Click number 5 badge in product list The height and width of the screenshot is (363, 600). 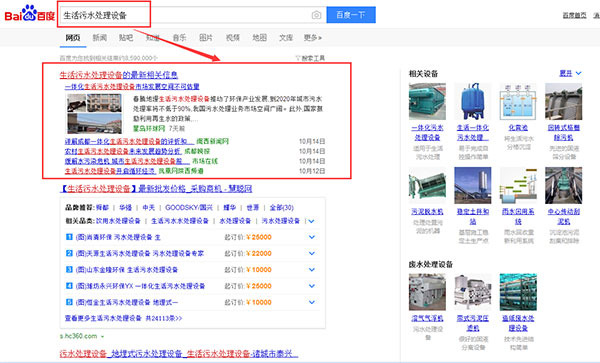pos(69,302)
